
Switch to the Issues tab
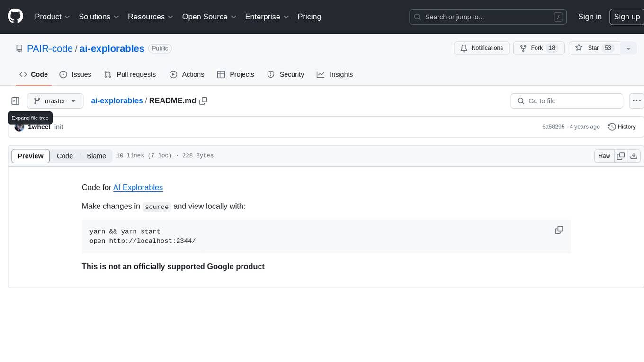75,74
